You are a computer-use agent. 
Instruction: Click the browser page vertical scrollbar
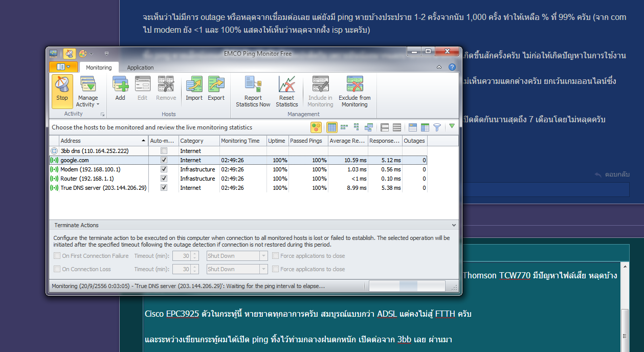pyautogui.click(x=625, y=307)
